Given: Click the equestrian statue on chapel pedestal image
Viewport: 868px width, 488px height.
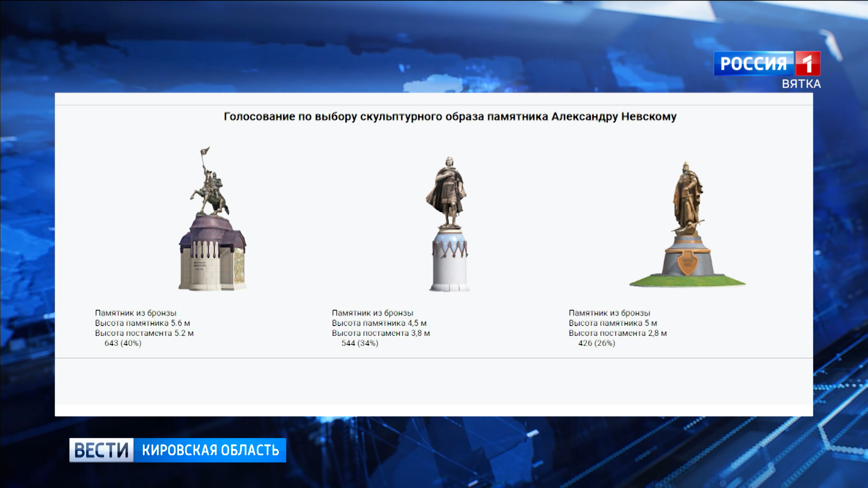Looking at the screenshot, I should tap(212, 219).
